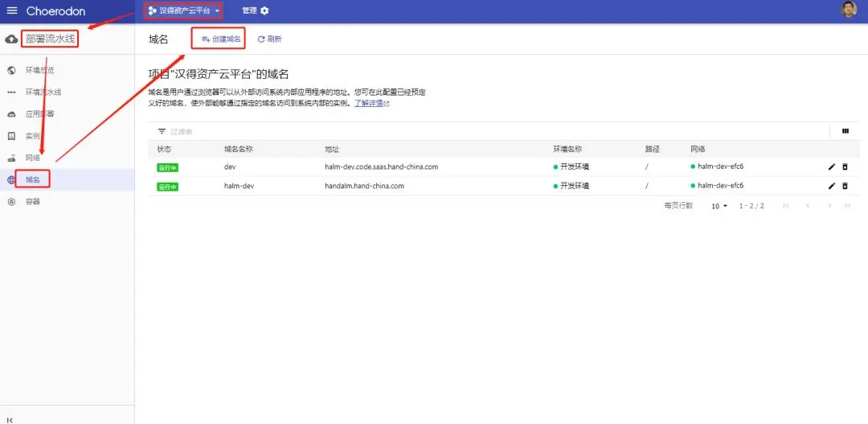Click the 运行中 status badge for dev

click(x=168, y=168)
